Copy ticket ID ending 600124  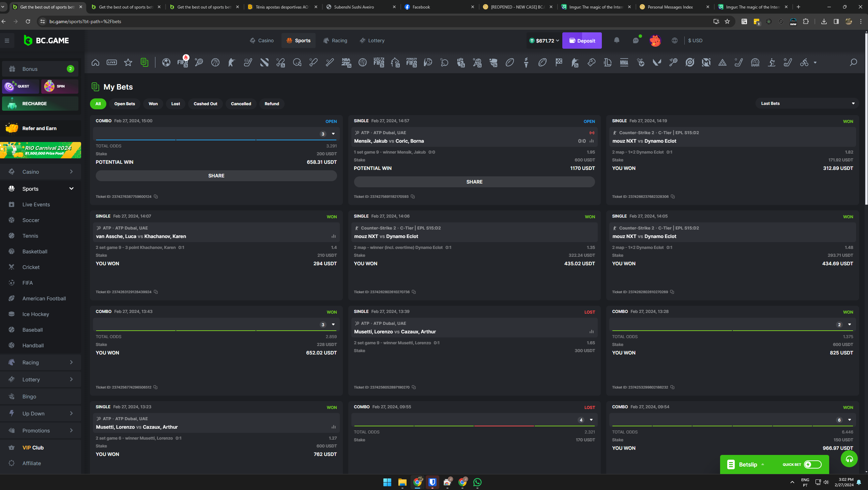[156, 196]
